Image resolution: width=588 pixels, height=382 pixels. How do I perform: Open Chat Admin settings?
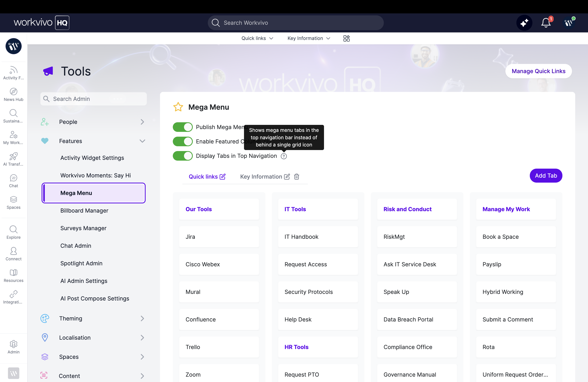point(76,246)
